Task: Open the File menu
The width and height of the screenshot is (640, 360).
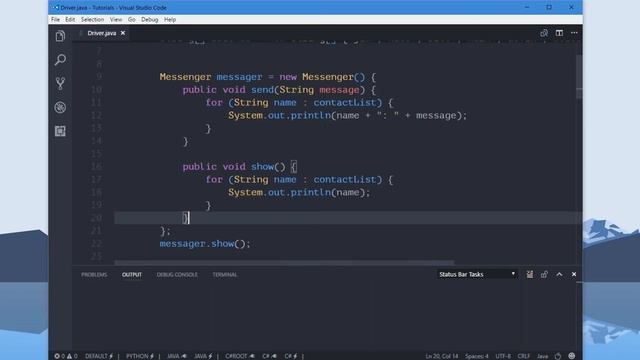Action: [x=56, y=20]
